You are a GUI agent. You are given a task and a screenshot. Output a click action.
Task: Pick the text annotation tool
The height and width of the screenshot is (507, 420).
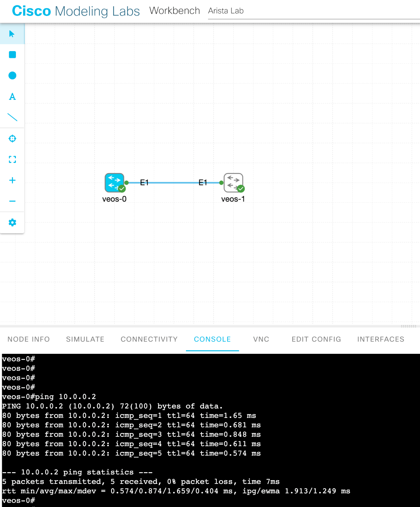12,96
